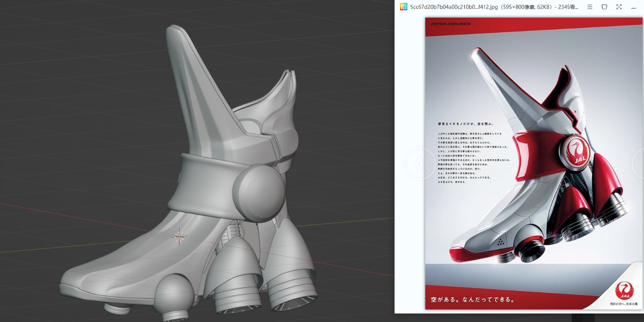Image resolution: width=644 pixels, height=322 pixels.
Task: Click the image file name in title bar
Action: click(x=454, y=7)
